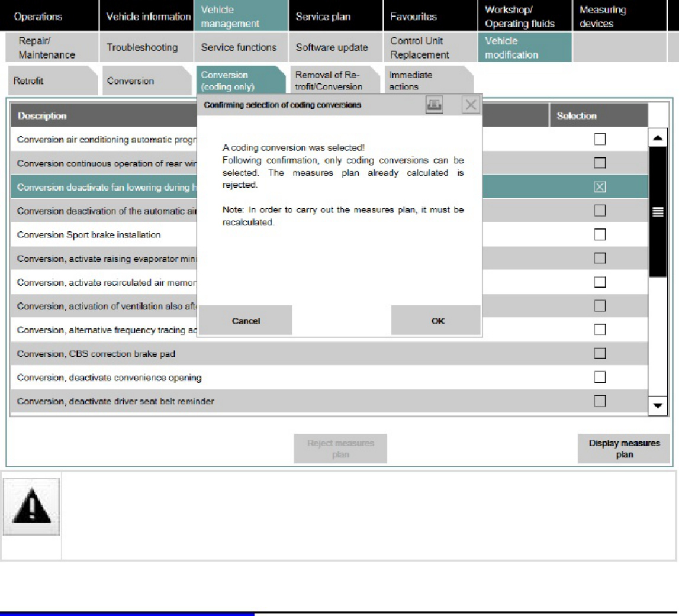Click the scrollbar thumb grip
The width and height of the screenshot is (679, 616).
657,212
